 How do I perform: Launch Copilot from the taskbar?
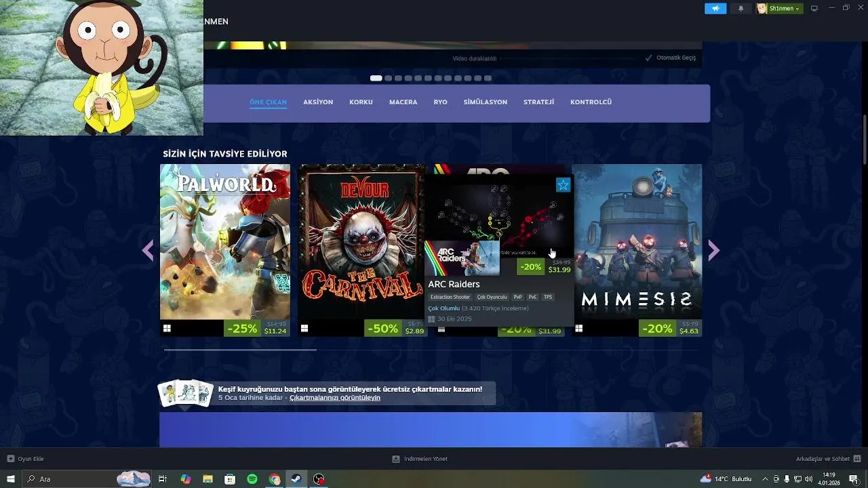point(185,479)
